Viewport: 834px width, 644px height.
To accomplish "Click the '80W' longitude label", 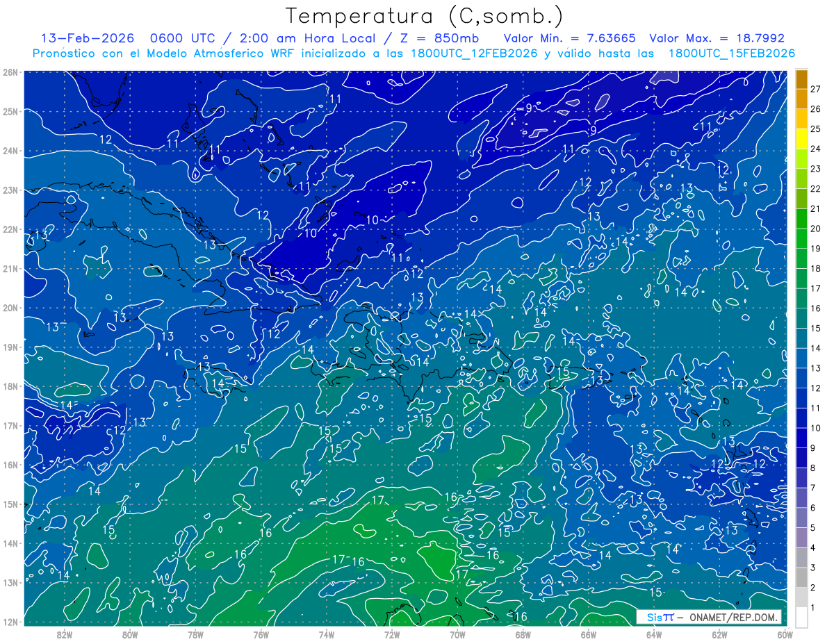I will click(x=130, y=634).
